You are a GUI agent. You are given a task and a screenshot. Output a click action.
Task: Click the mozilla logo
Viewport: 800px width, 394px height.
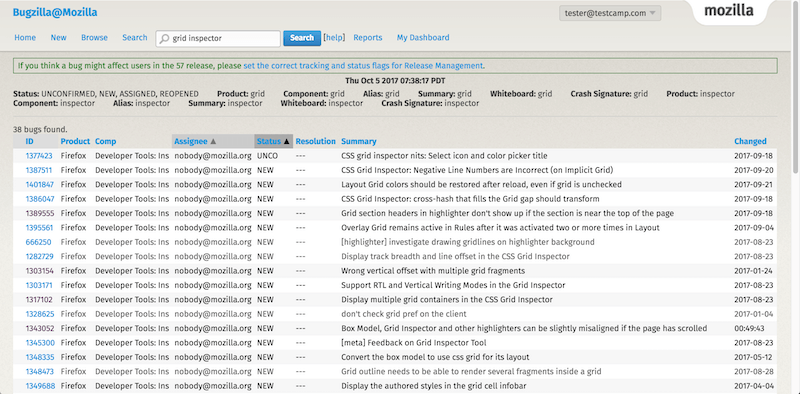click(729, 11)
